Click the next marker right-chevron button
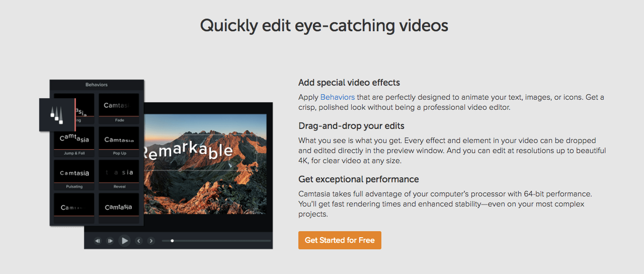This screenshot has width=644, height=274. pos(151,241)
